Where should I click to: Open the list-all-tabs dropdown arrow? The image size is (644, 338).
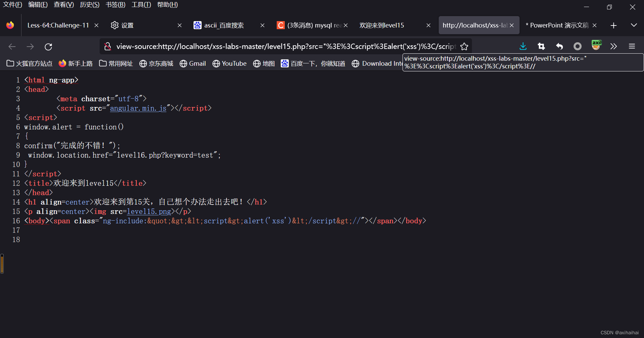pyautogui.click(x=634, y=25)
